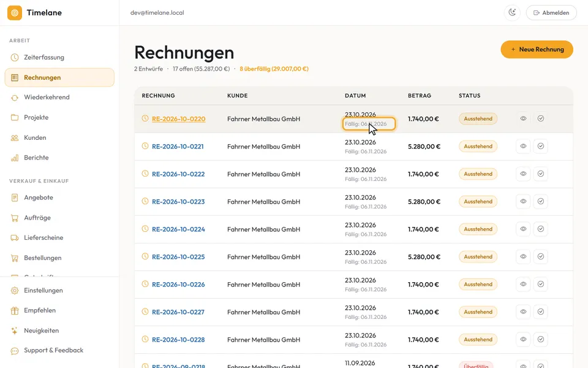Click clock icon beside RE-2026-10-0224

pos(145,229)
